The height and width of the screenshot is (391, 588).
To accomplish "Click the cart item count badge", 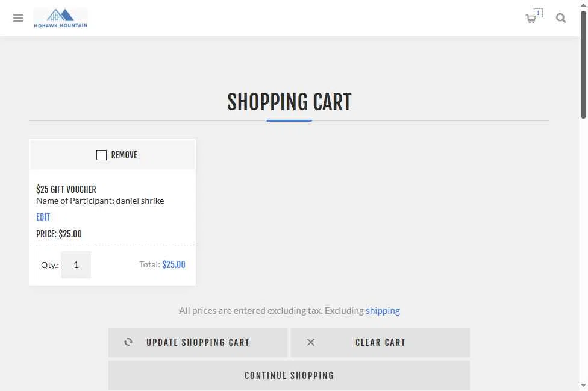I will coord(538,13).
